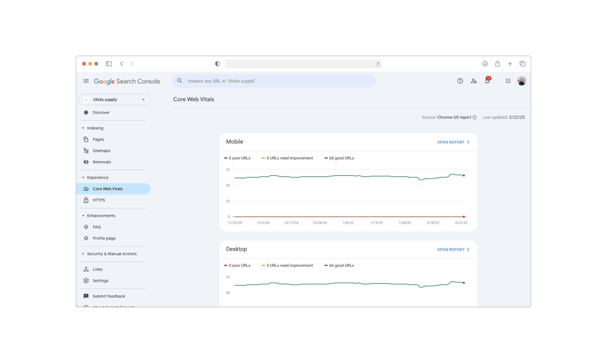Open the main hamburger menu
Image resolution: width=607 pixels, height=364 pixels.
(86, 81)
